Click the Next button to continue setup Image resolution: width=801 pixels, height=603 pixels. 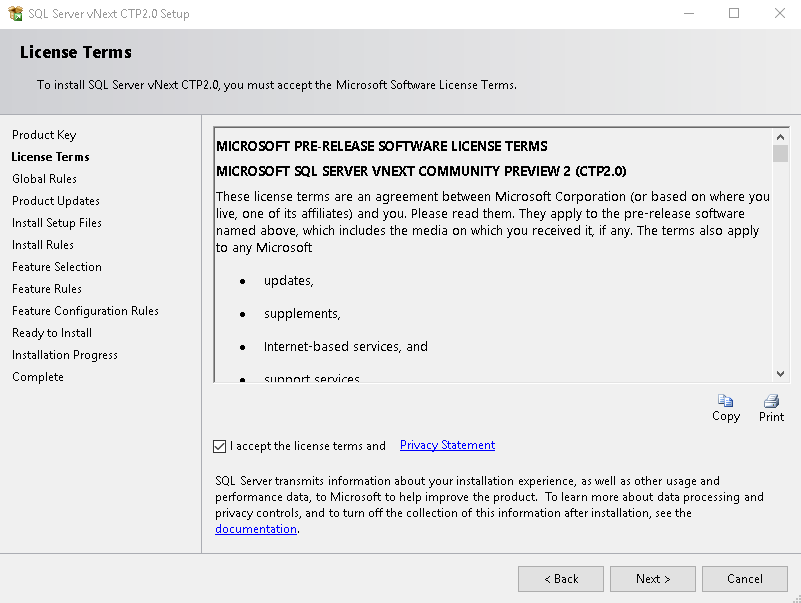pyautogui.click(x=652, y=578)
